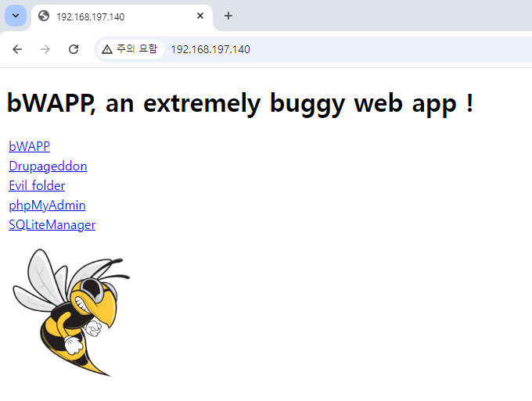
Task: Open the phpMyAdmin link
Action: coord(47,206)
